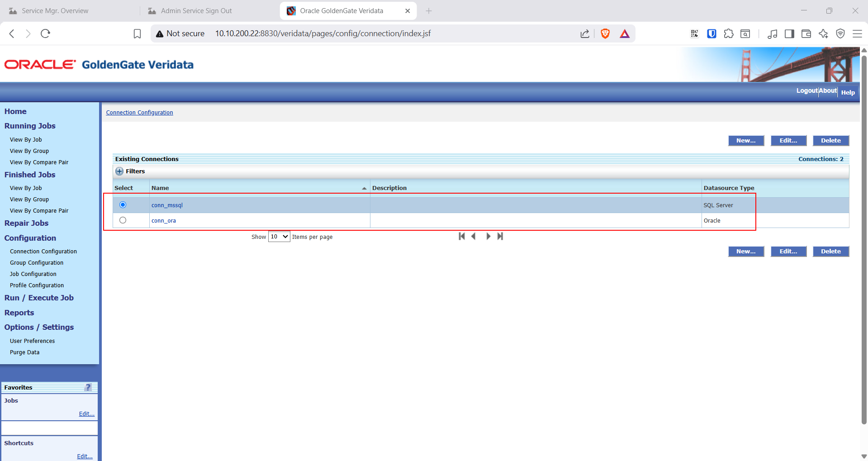Open the conn_ora connection link

coord(164,221)
